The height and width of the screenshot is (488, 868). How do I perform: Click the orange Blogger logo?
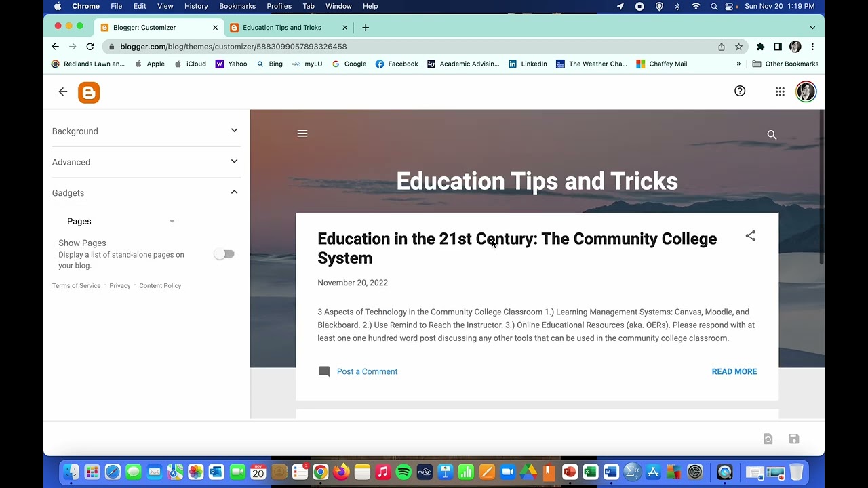pyautogui.click(x=89, y=92)
